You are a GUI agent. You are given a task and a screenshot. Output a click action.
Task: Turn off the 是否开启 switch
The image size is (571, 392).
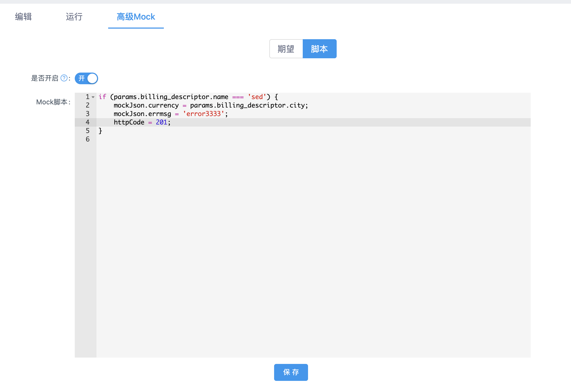click(x=86, y=78)
